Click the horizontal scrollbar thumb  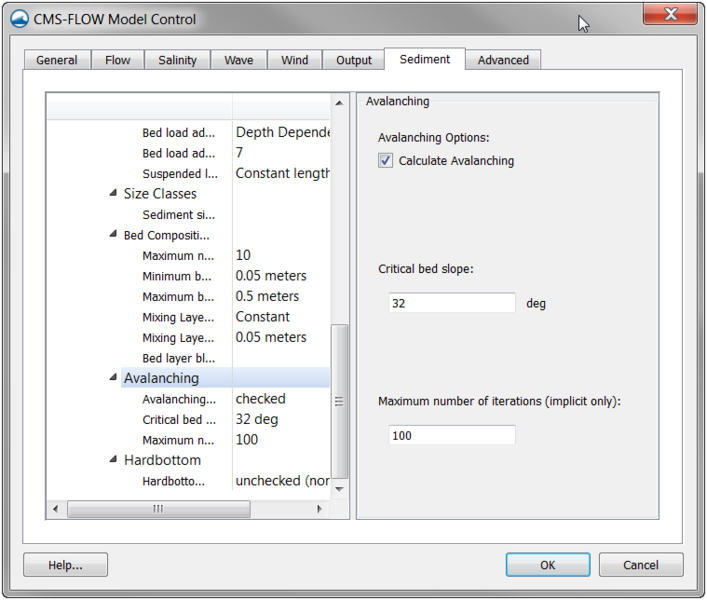pyautogui.click(x=159, y=509)
